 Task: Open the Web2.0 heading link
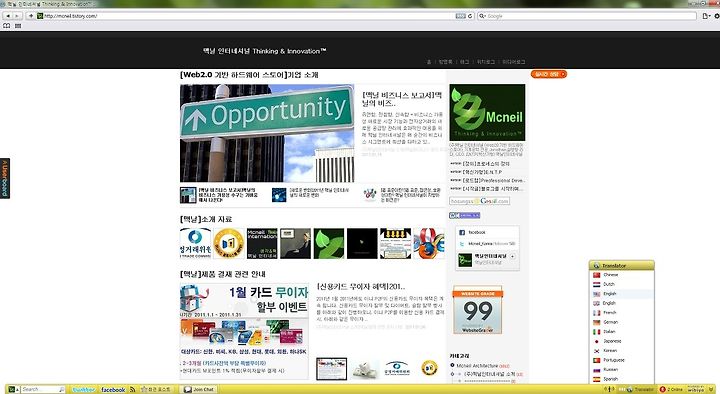tap(249, 75)
